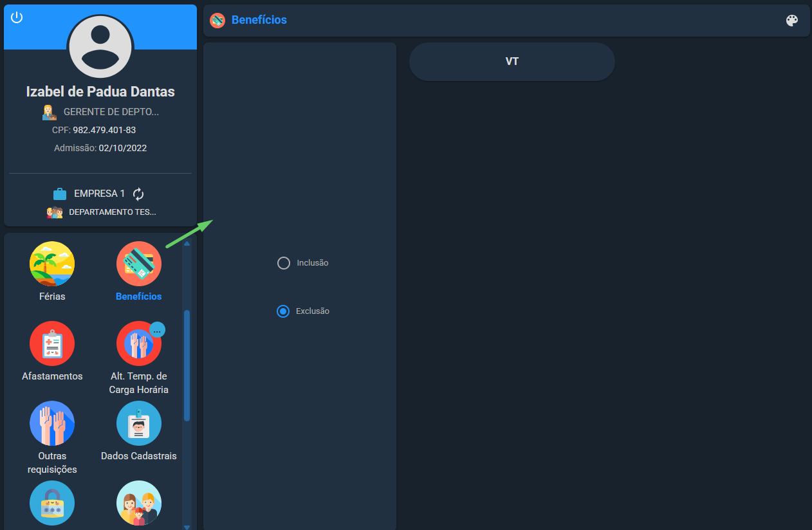This screenshot has width=812, height=530.
Task: Open the padlock password icon
Action: point(52,503)
